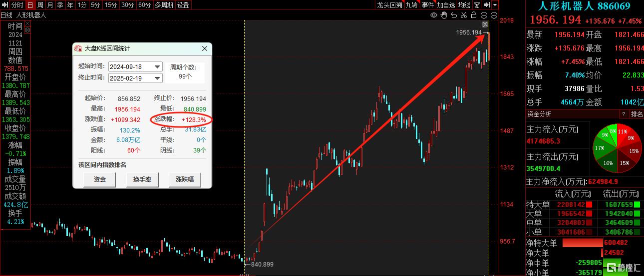Expand the 终止时间 date dropdown
This screenshot has width=644, height=276.
click(x=158, y=78)
